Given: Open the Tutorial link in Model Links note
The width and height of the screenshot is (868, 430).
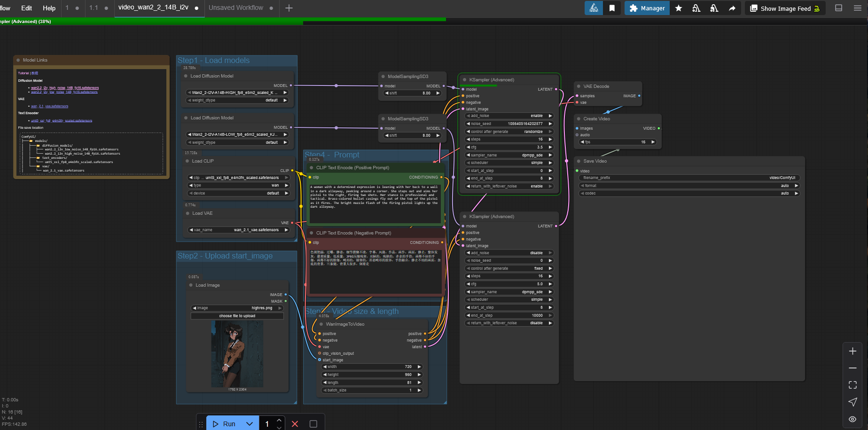Looking at the screenshot, I should [23, 73].
